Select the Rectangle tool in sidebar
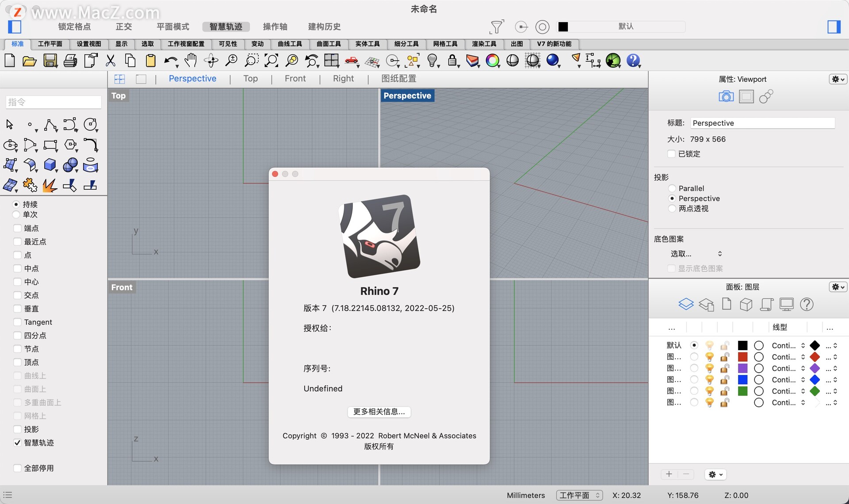The width and height of the screenshot is (849, 504). (x=50, y=145)
